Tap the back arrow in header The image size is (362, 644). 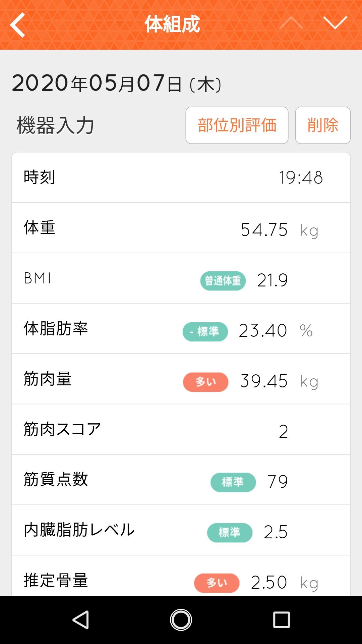tap(17, 25)
